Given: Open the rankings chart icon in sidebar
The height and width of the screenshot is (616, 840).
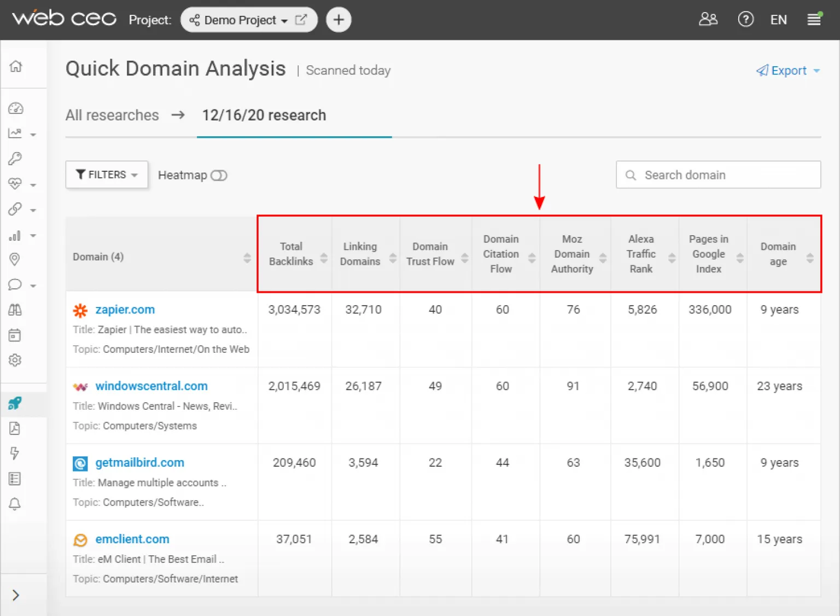Looking at the screenshot, I should [15, 133].
